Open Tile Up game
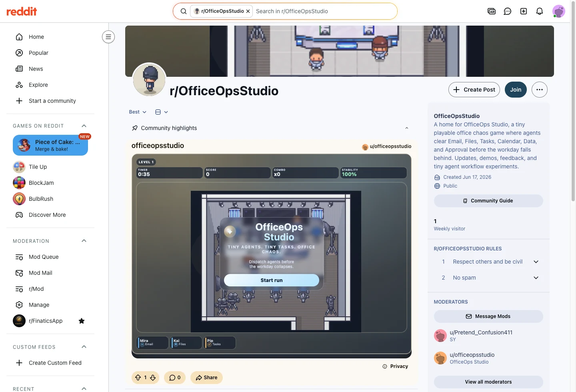The width and height of the screenshot is (576, 392). point(50,167)
